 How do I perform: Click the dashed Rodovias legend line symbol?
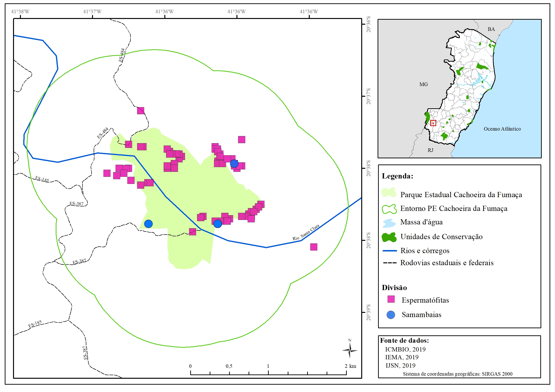(x=390, y=263)
